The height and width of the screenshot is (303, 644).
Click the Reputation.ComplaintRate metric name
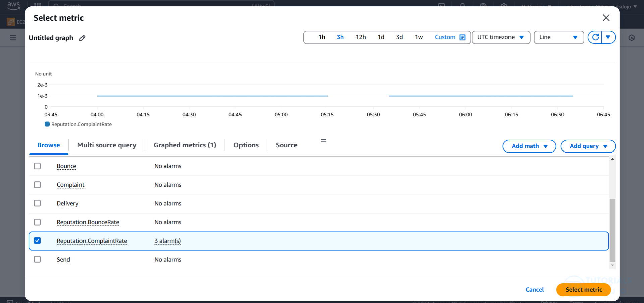pos(92,241)
